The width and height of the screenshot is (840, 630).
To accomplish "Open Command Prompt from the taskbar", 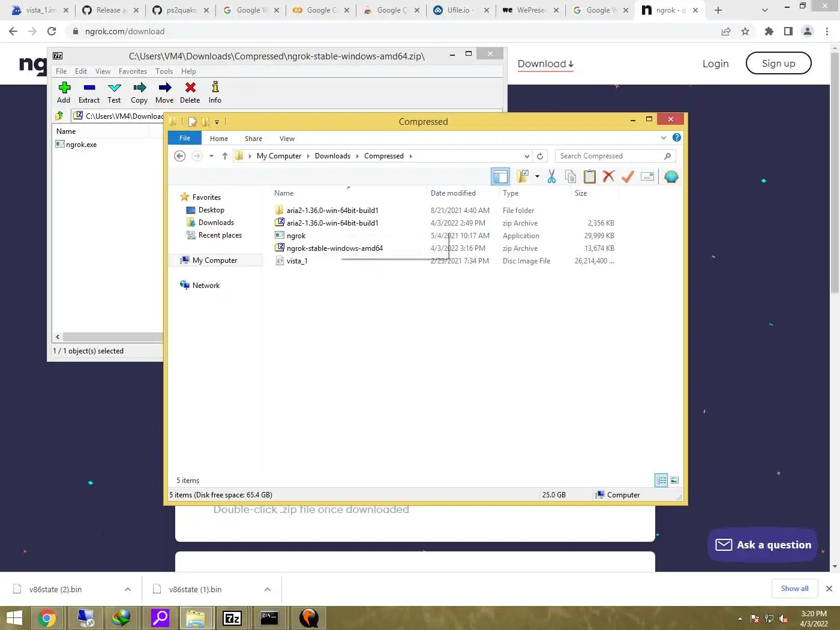I will tap(269, 618).
